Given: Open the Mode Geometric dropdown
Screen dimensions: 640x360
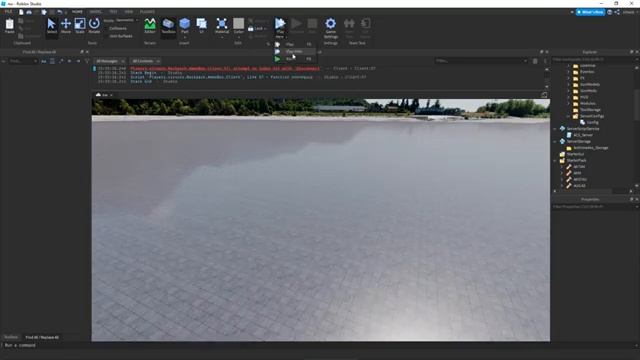Looking at the screenshot, I should (127, 20).
